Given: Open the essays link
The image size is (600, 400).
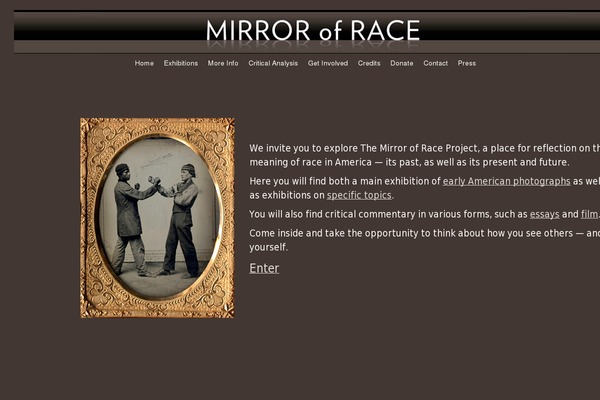Looking at the screenshot, I should (544, 214).
